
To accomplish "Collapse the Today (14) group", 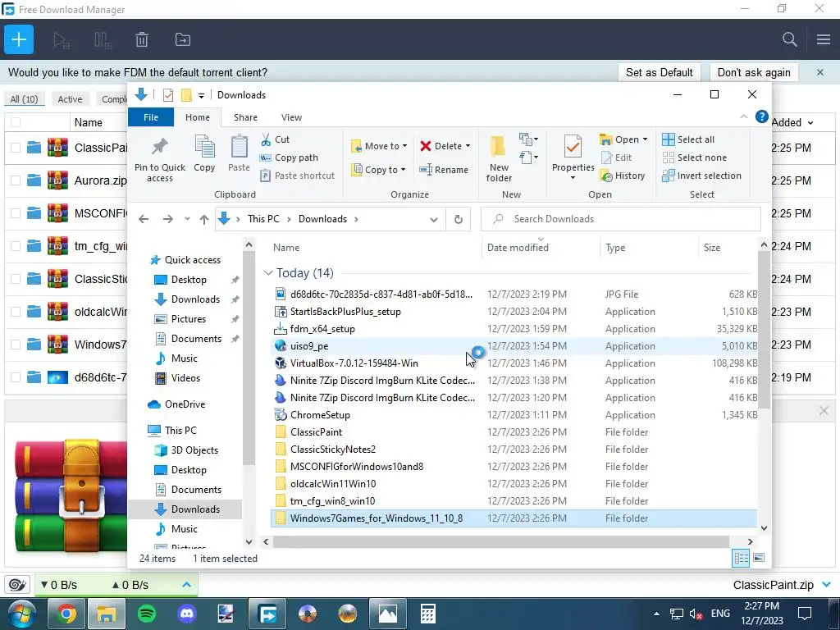I will tap(268, 273).
